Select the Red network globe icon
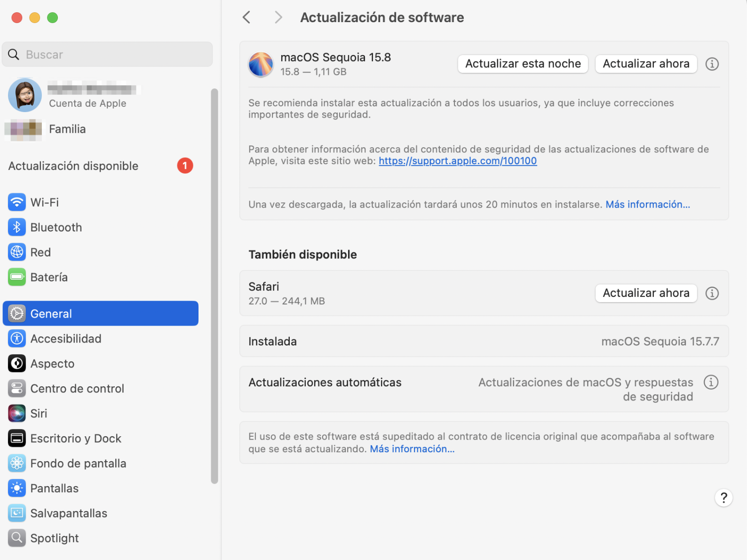This screenshot has width=747, height=560. 17,252
